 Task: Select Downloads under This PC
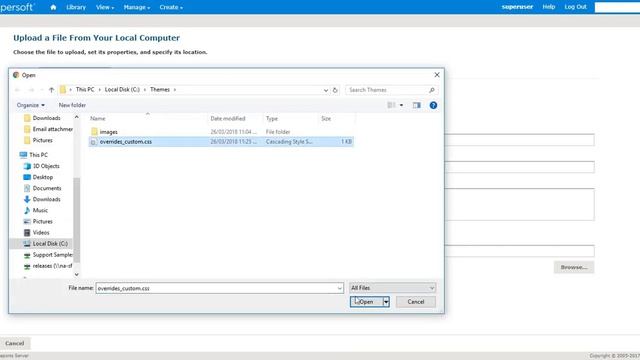(x=42, y=199)
